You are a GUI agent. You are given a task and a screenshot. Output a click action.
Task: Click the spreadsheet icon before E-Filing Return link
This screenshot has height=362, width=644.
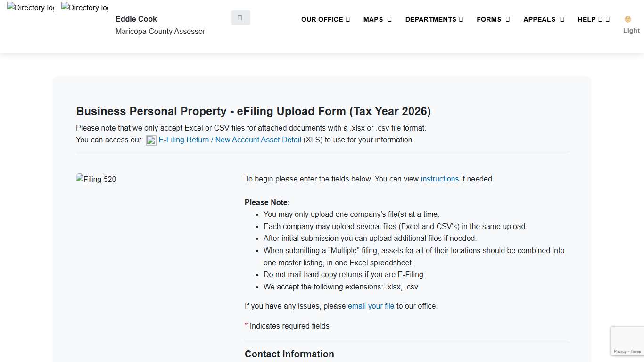point(151,140)
